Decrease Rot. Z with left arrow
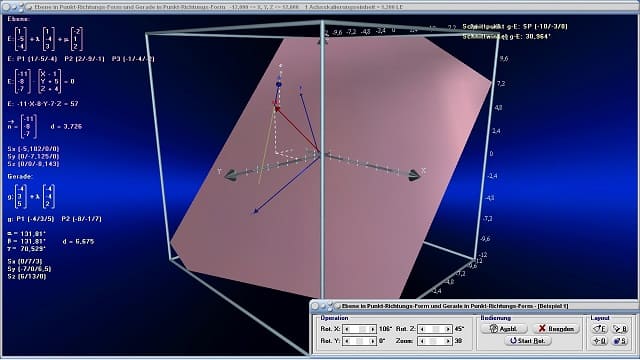The height and width of the screenshot is (360, 640). coord(422,329)
